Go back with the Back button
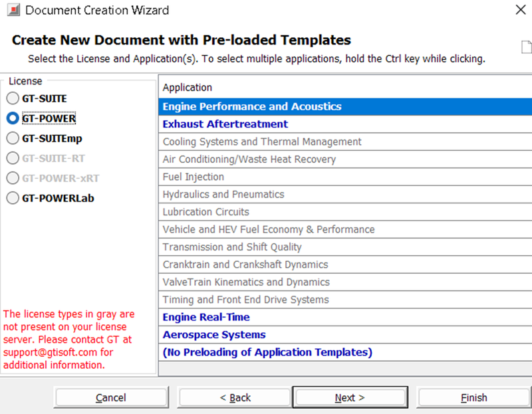Viewport: 532px width, 414px height. [235, 397]
